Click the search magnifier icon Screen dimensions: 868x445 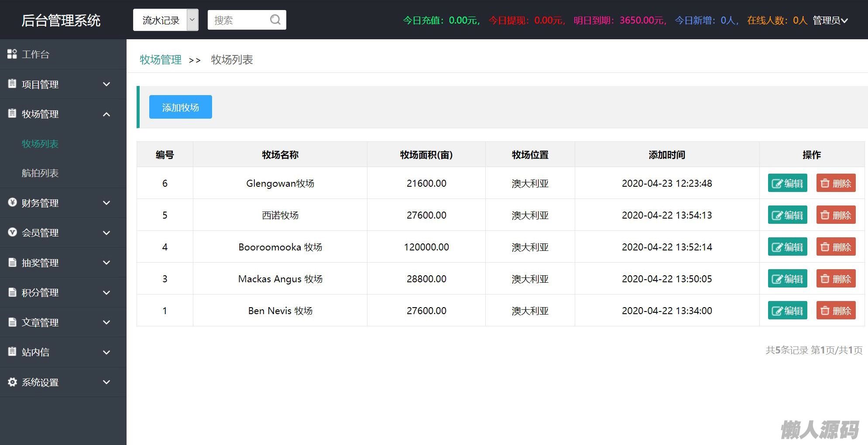click(275, 20)
